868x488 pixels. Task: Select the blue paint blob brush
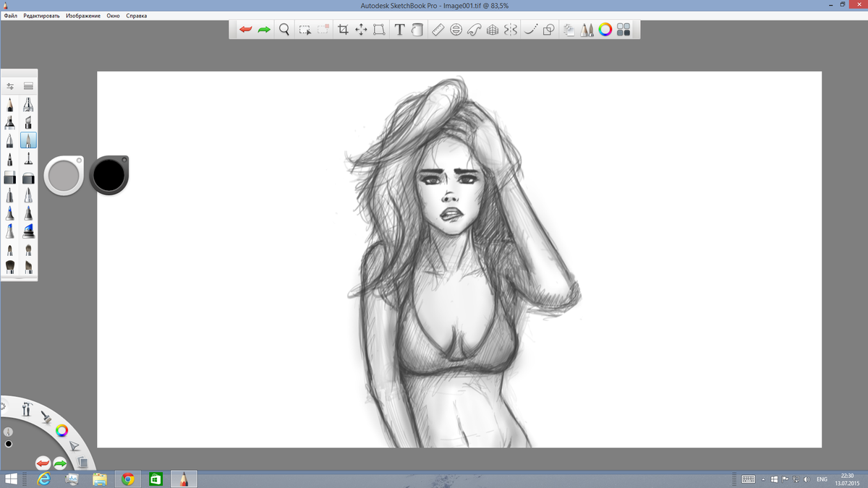[x=28, y=231]
